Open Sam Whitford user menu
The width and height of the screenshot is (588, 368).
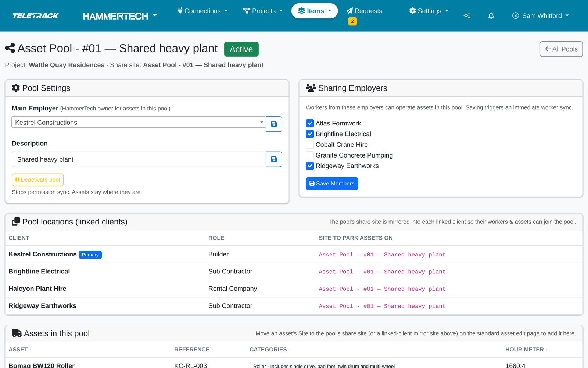pos(541,16)
